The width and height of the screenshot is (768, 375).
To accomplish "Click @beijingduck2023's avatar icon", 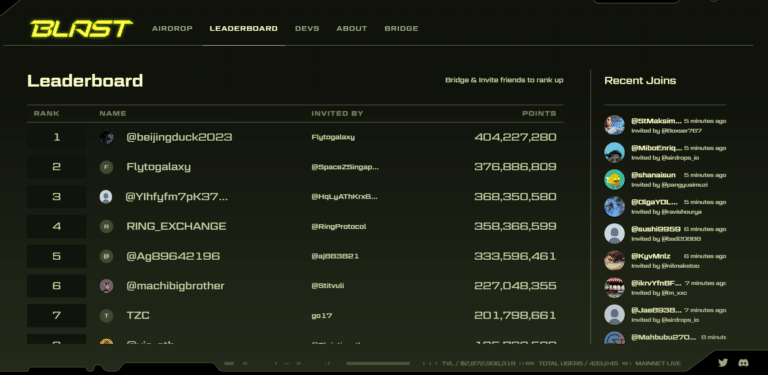I will point(106,138).
